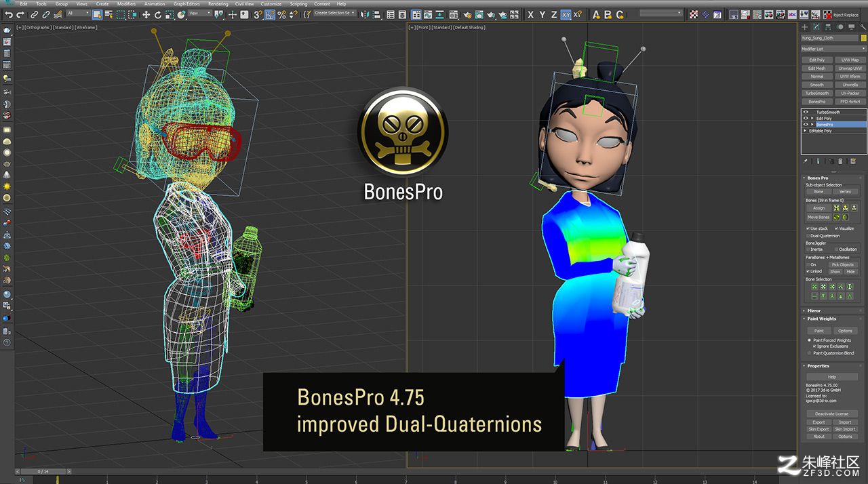Image resolution: width=868 pixels, height=484 pixels.
Task: Open the View reference coordinate dropdown
Action: coord(199,14)
